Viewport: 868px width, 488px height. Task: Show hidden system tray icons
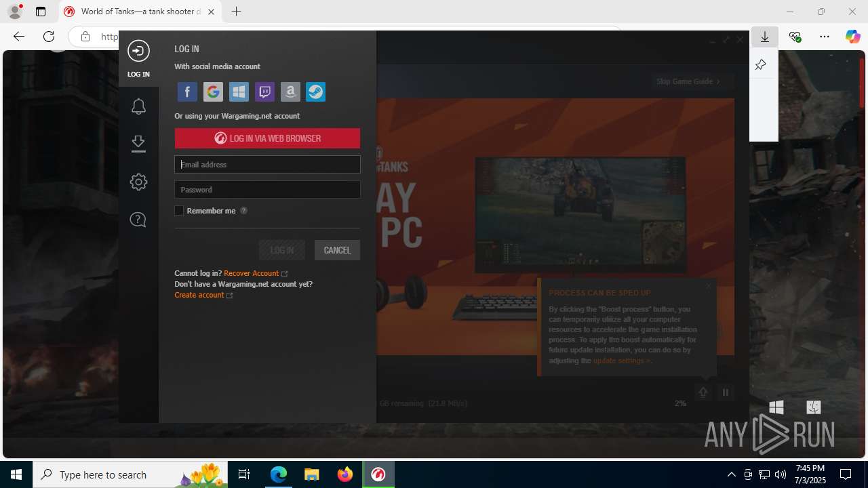tap(731, 474)
